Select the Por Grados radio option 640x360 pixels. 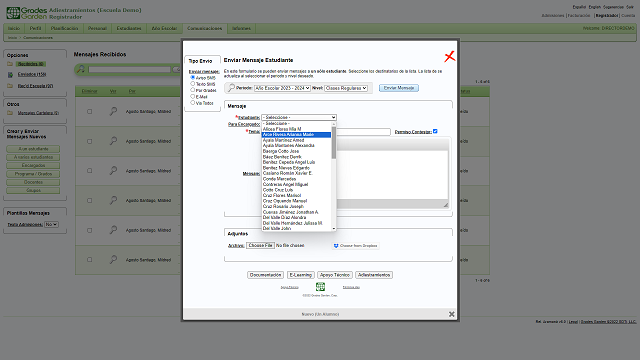(x=193, y=90)
